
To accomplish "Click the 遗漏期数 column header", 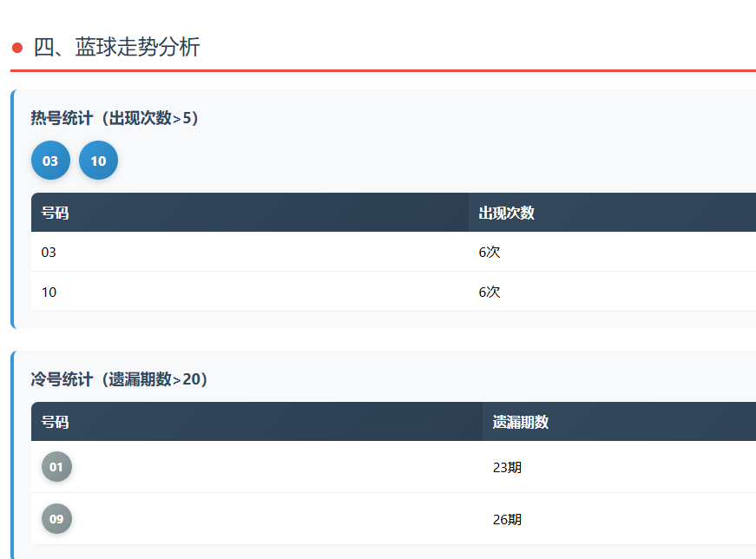I will click(x=520, y=422).
